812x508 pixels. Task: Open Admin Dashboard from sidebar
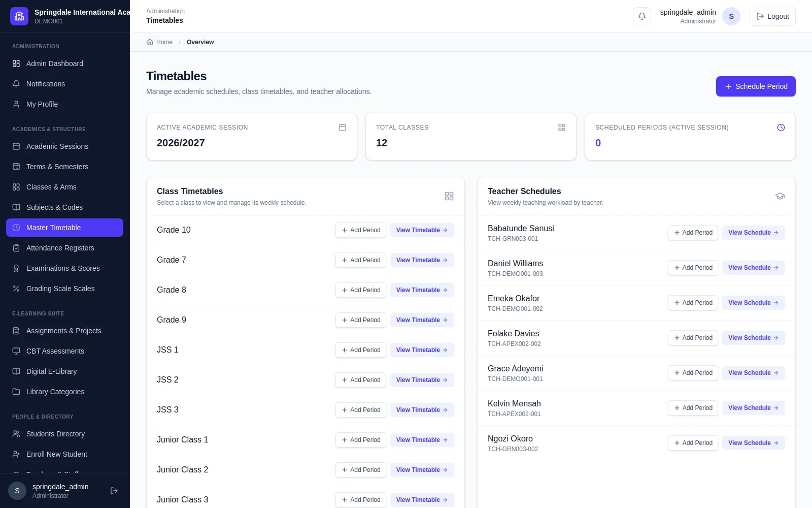(64, 63)
